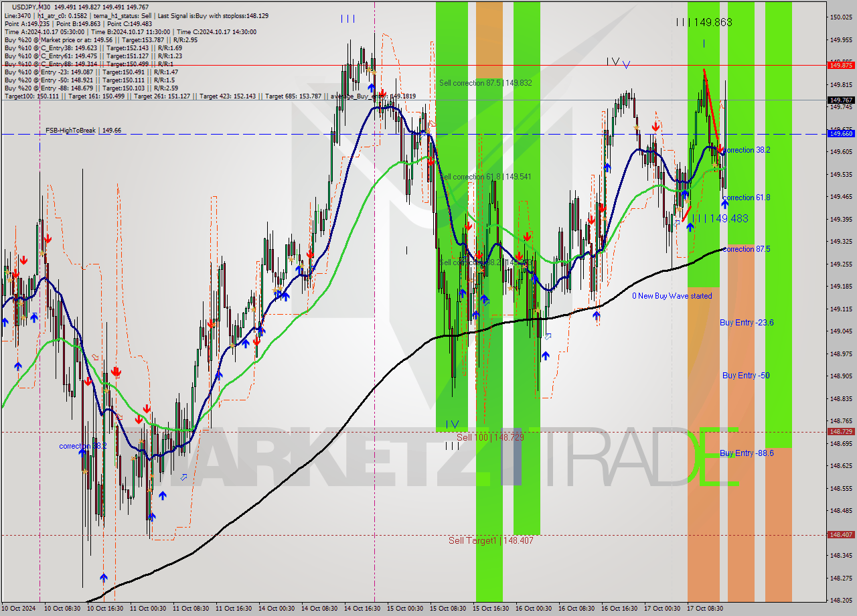The width and height of the screenshot is (857, 616).
Task: Click 'Sell correction 61.8 | 149.541' label
Action: 485,177
